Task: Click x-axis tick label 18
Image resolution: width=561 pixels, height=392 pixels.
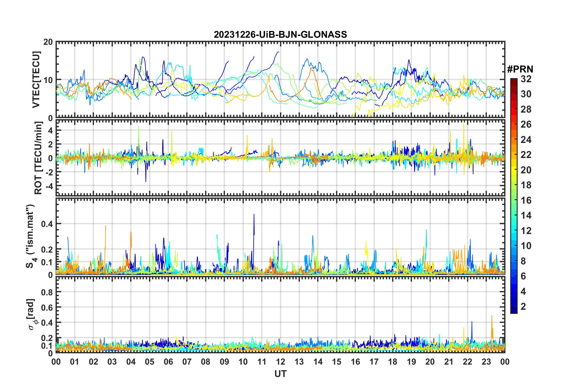Action: coord(393,362)
